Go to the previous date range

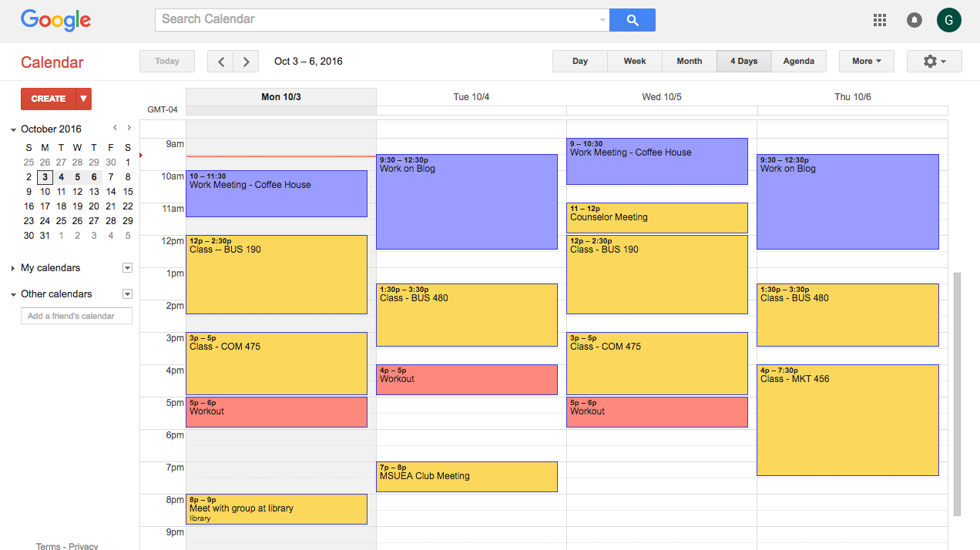tap(221, 62)
